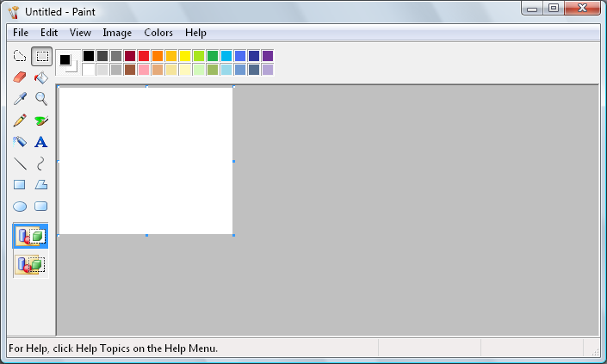
Task: Pick the bright yellow color swatch
Action: click(x=185, y=56)
